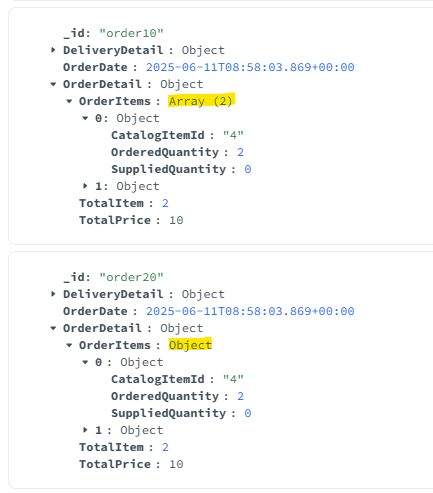Image resolution: width=433 pixels, height=493 pixels.
Task: Click the OrderDate value in order20
Action: (250, 311)
